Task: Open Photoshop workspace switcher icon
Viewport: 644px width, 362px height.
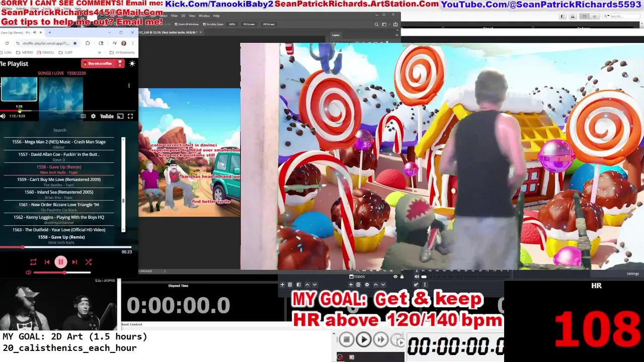Action: [384, 24]
